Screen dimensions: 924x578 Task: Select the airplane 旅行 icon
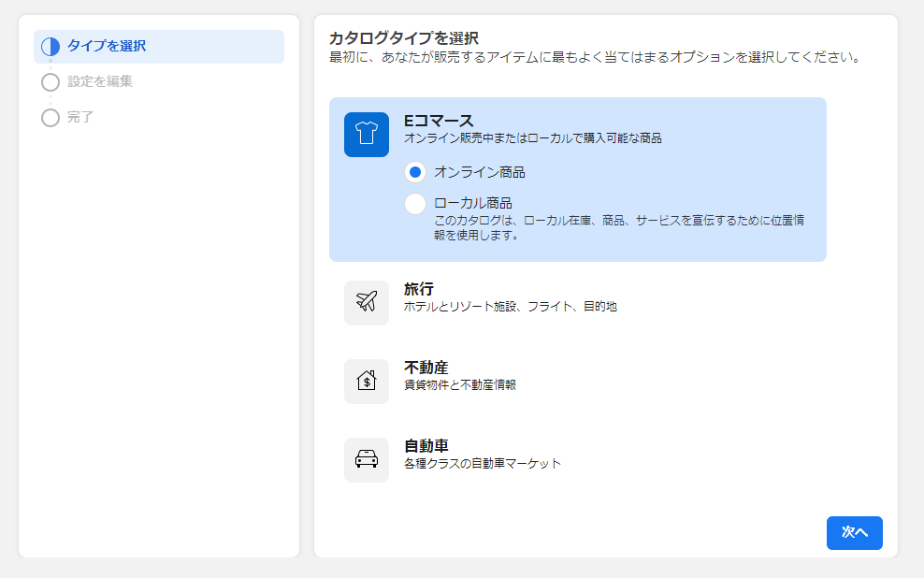click(x=366, y=302)
